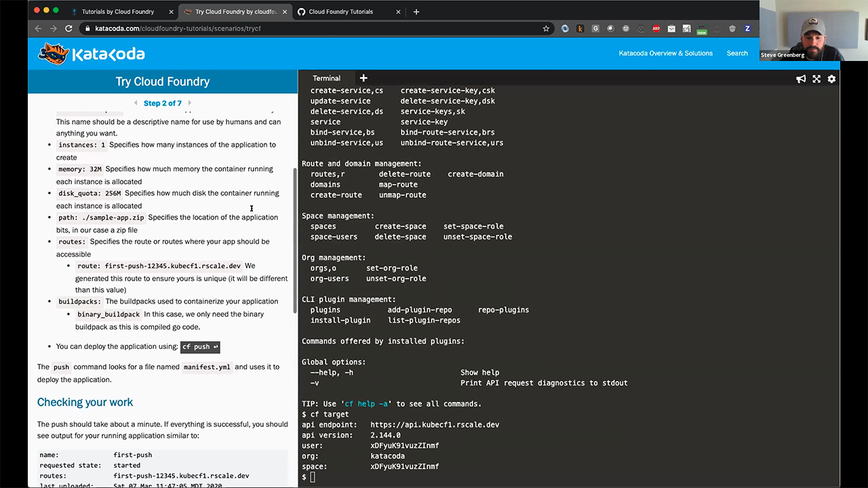Click the gray G extension icon
Viewport: 868px width, 488px height.
595,28
